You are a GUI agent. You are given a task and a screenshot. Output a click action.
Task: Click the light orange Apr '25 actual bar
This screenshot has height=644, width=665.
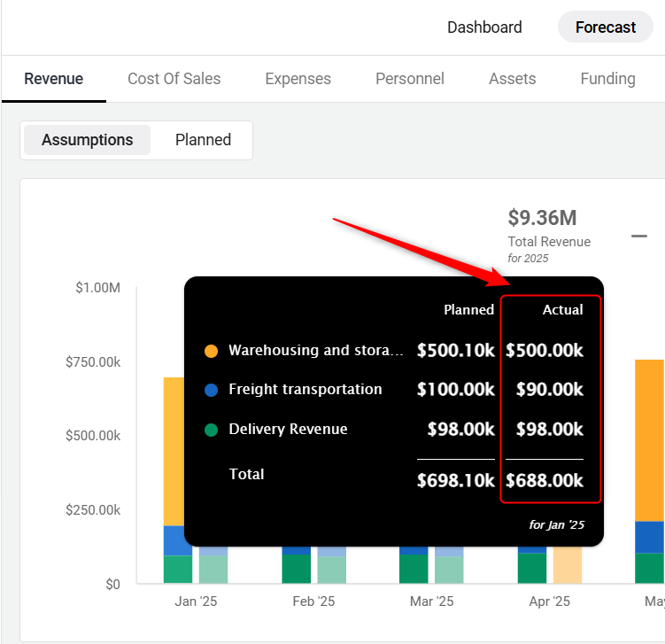[568, 565]
